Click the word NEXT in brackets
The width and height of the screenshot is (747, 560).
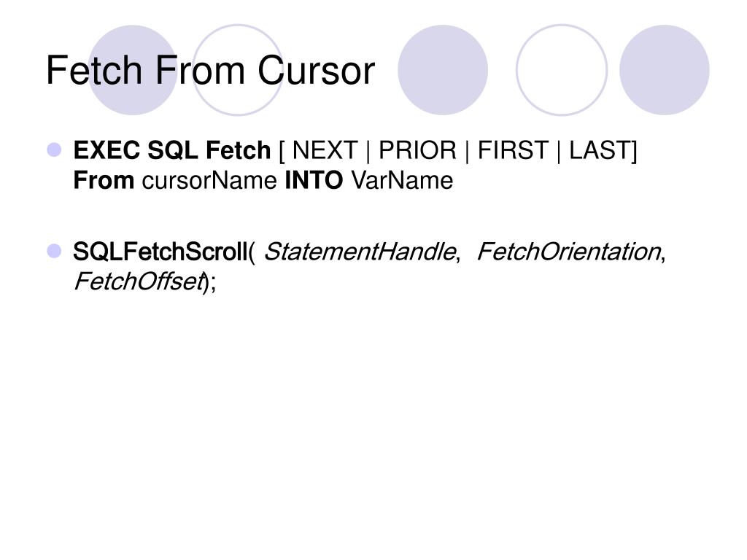[x=325, y=150]
